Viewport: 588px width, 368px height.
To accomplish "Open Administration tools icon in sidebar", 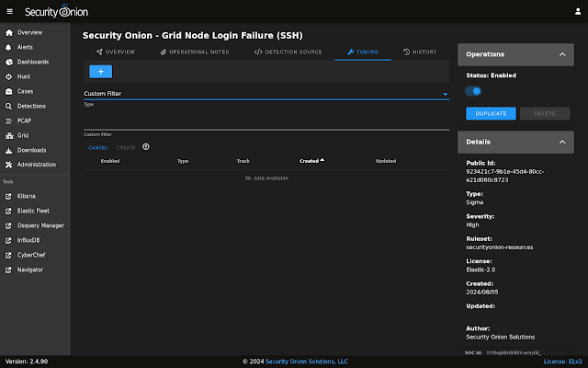I will (8, 165).
